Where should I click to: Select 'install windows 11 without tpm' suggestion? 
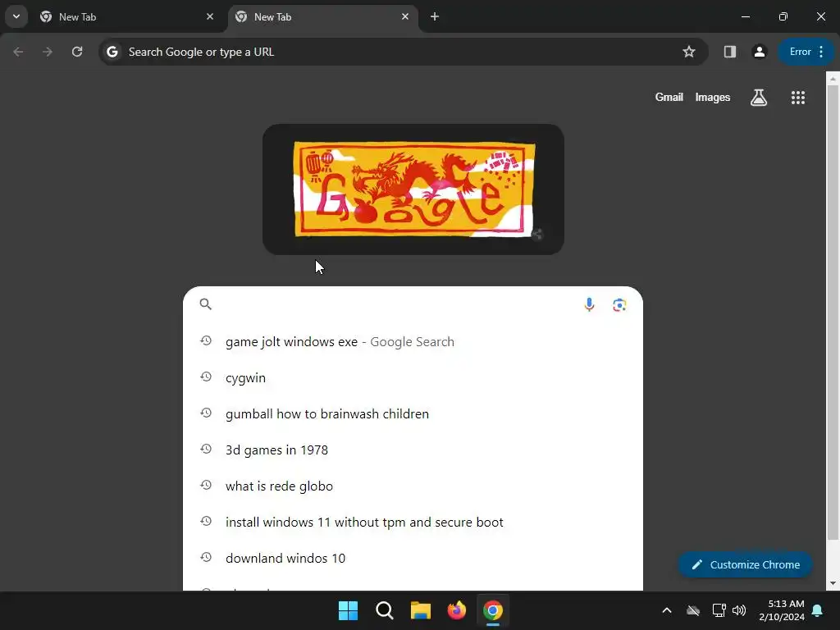tap(413, 522)
